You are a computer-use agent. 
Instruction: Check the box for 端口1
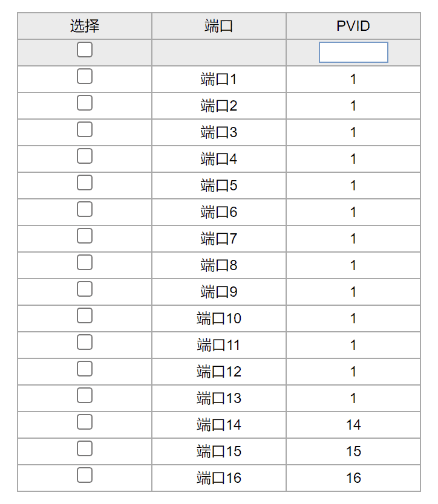[85, 77]
